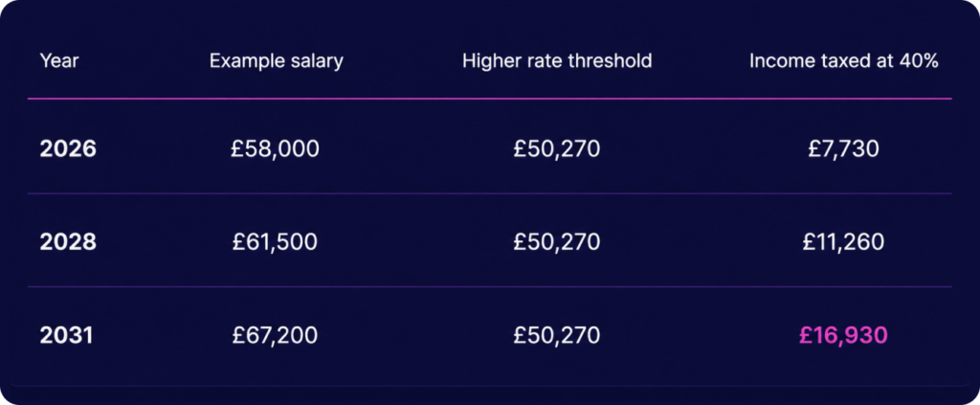Select the £67,200 salary value
Viewport: 980px width, 405px height.
[275, 336]
